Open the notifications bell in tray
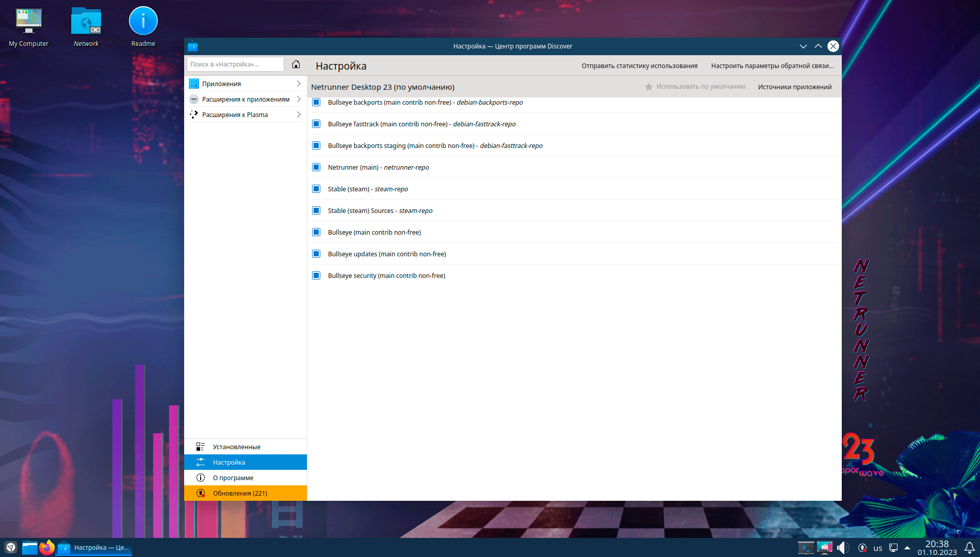Viewport: 980px width, 557px height. pos(969,548)
